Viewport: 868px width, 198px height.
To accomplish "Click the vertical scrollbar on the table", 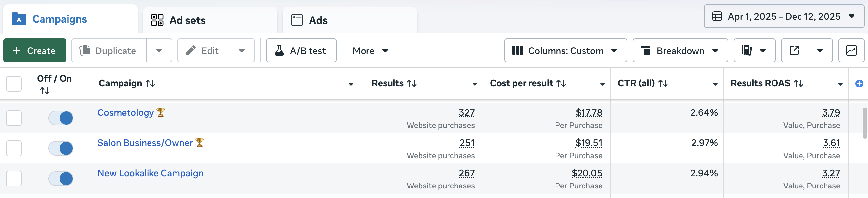I will click(865, 123).
